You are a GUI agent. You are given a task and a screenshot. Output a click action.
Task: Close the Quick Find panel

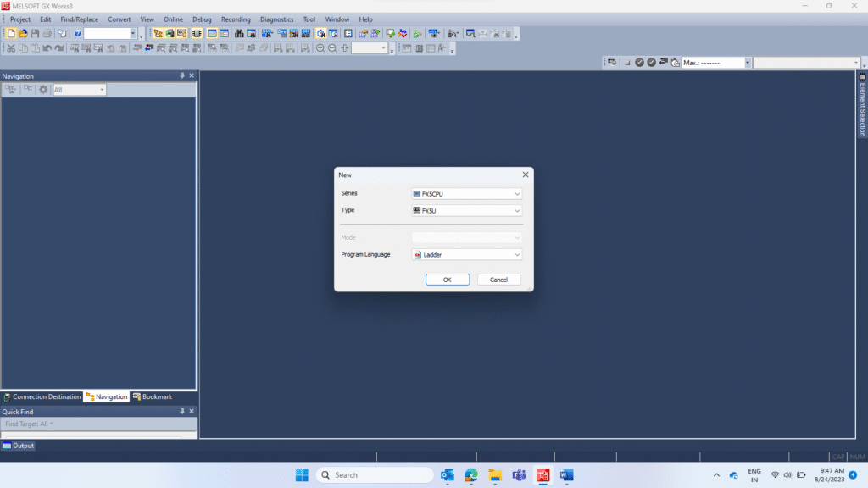[x=192, y=411]
